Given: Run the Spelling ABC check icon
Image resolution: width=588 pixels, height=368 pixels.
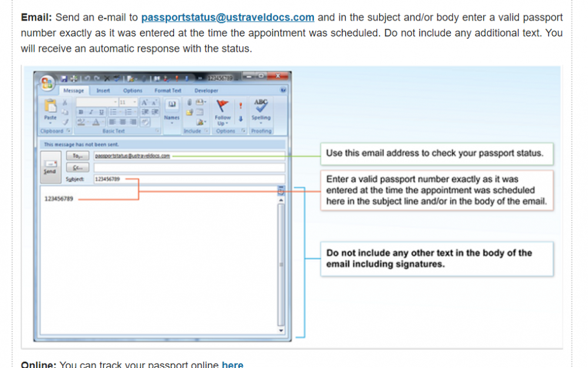Looking at the screenshot, I should pyautogui.click(x=260, y=106).
